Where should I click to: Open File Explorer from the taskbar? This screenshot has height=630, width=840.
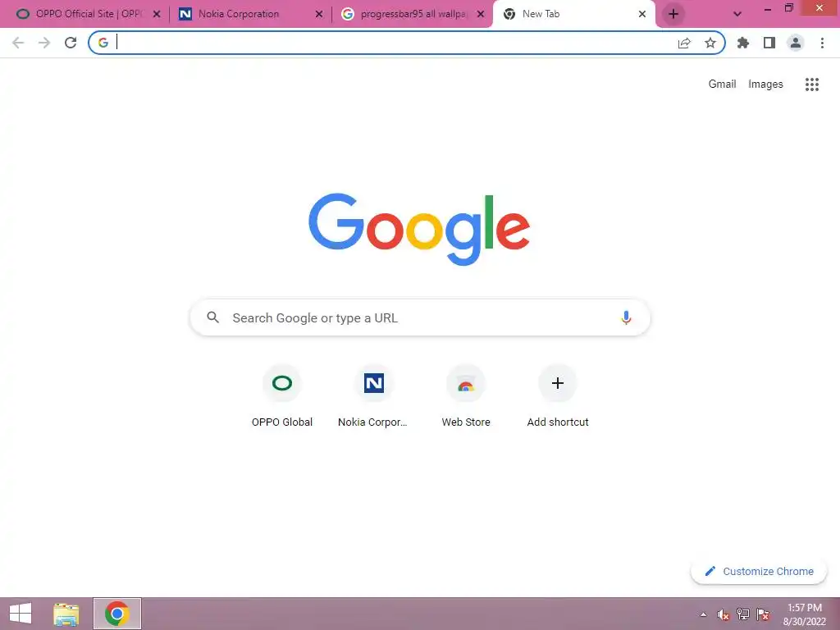(x=66, y=614)
